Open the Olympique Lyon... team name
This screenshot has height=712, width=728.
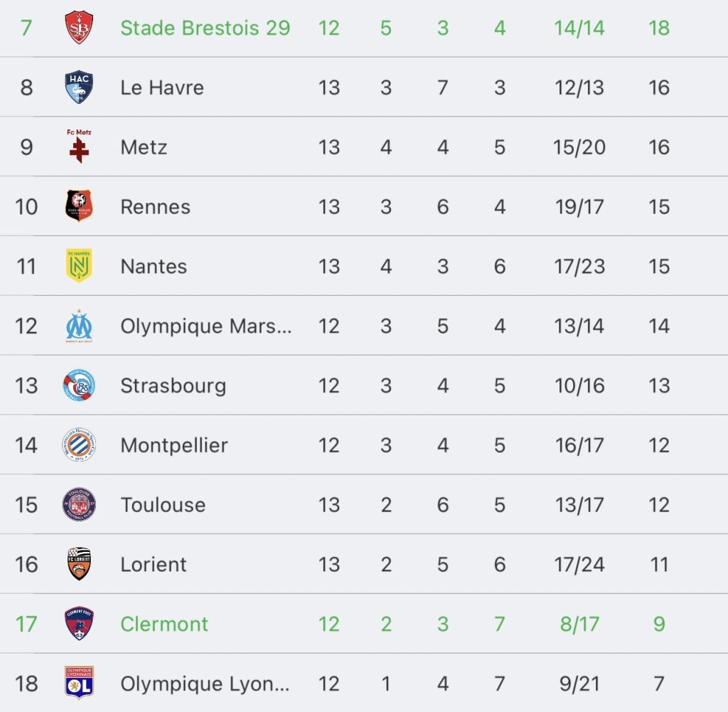[205, 684]
